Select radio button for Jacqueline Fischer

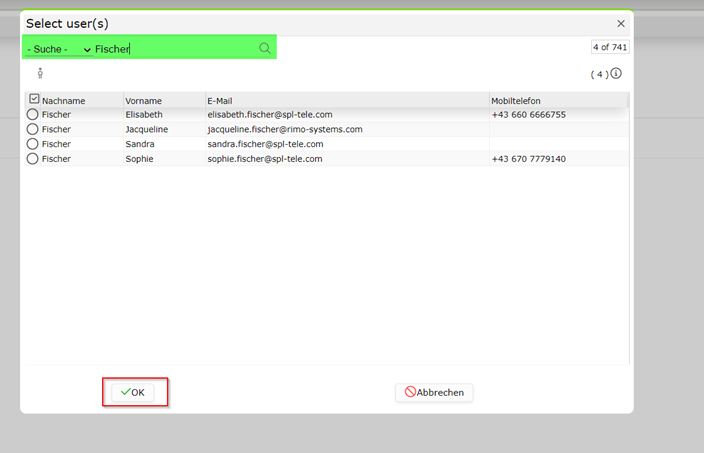click(32, 129)
